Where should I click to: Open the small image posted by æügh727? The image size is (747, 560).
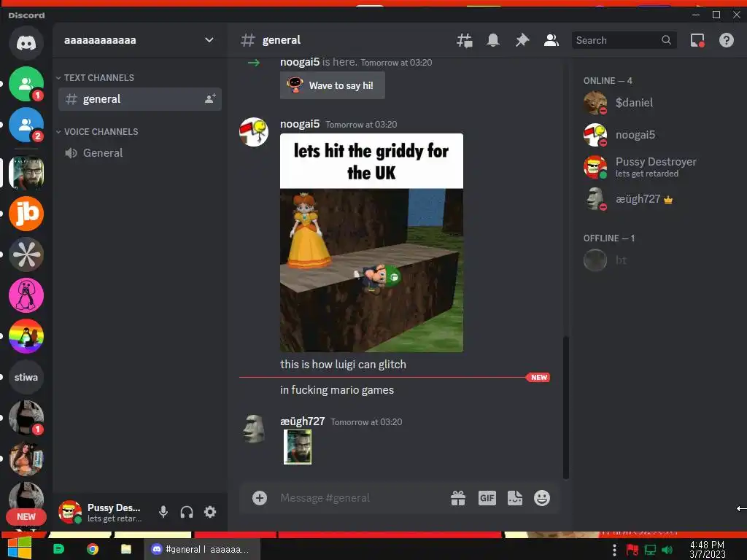click(x=298, y=447)
